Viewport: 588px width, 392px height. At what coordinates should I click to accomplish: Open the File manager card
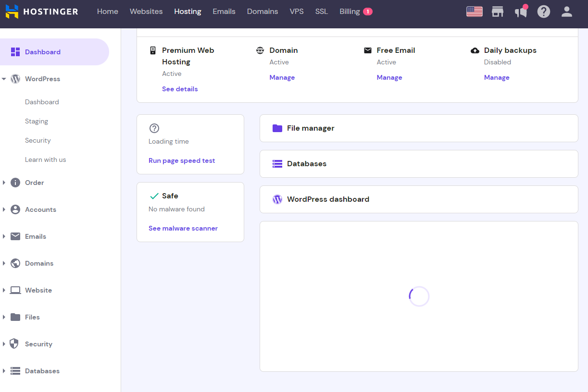pyautogui.click(x=419, y=128)
